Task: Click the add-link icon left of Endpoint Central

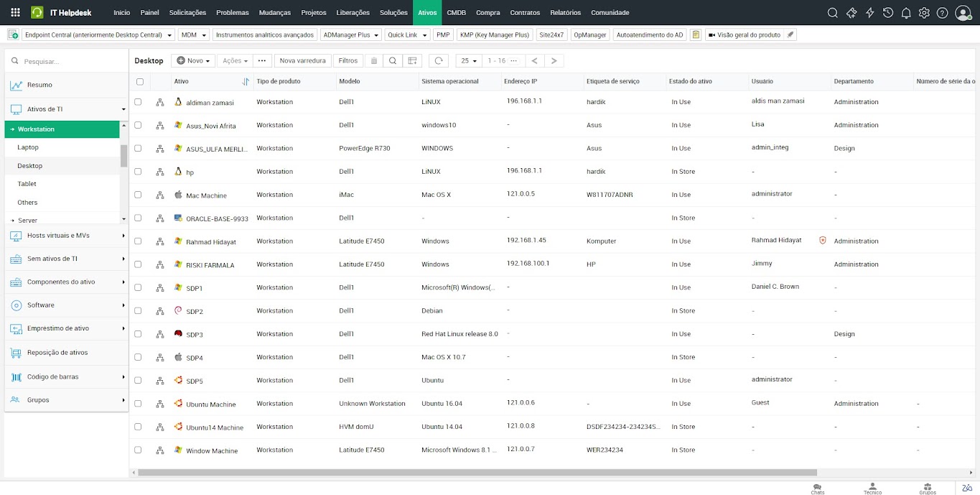Action: [x=13, y=34]
